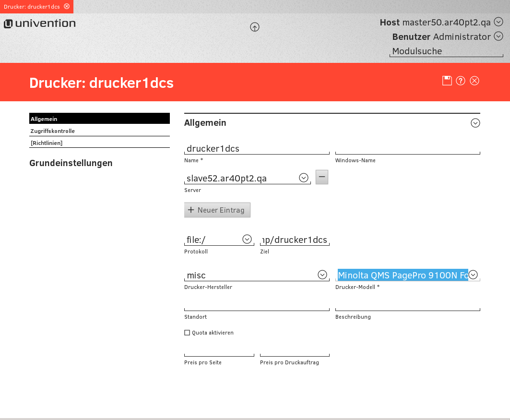Collapse the Allgemein section
The height and width of the screenshot is (420, 510).
tap(475, 123)
